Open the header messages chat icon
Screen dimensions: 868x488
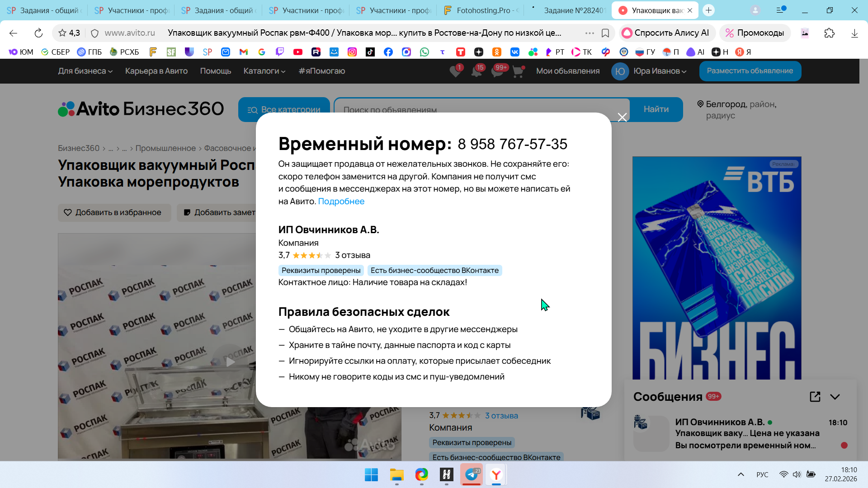click(x=497, y=71)
